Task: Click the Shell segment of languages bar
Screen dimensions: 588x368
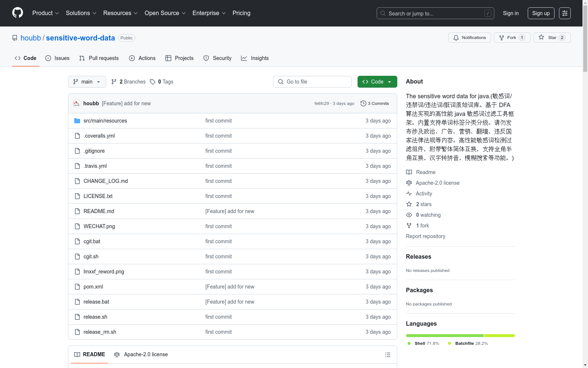Action: coord(444,336)
